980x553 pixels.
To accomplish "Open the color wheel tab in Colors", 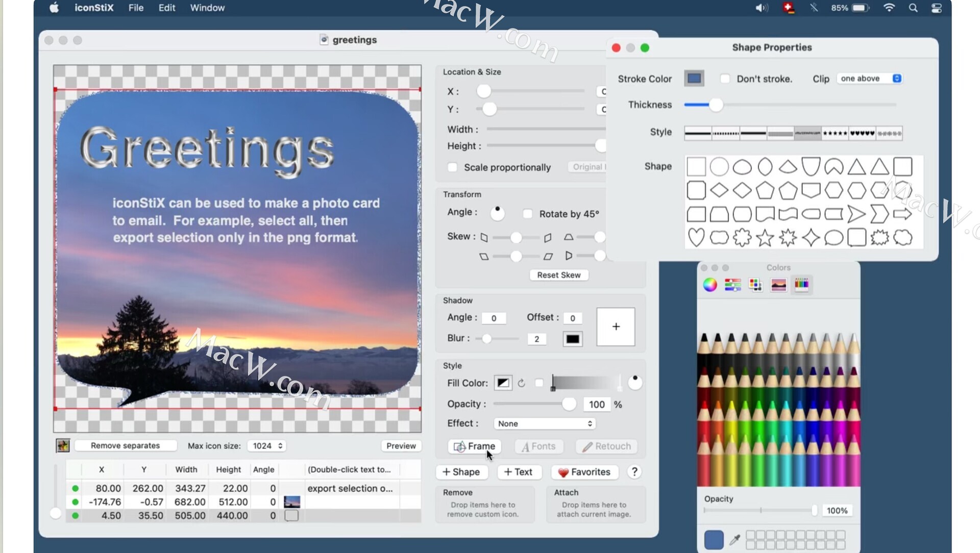I will (710, 285).
